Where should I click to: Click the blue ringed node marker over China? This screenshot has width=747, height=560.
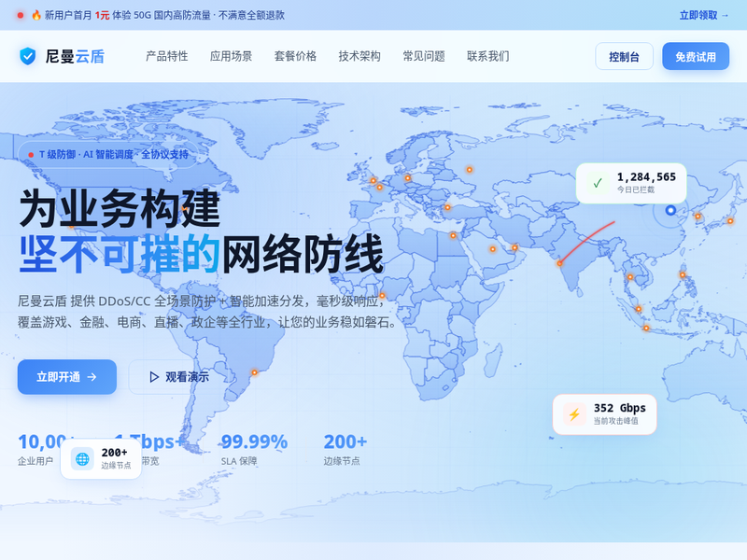point(670,210)
